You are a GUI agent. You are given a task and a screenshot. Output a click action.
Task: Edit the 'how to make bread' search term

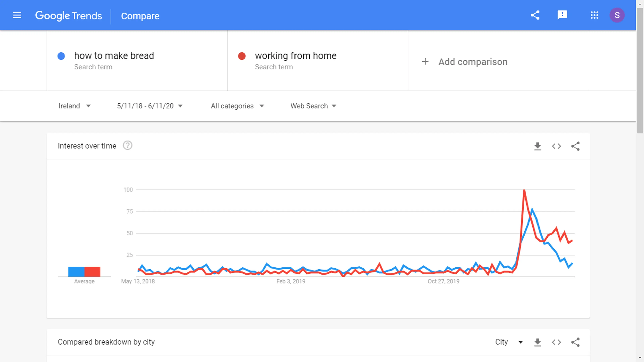pyautogui.click(x=114, y=55)
